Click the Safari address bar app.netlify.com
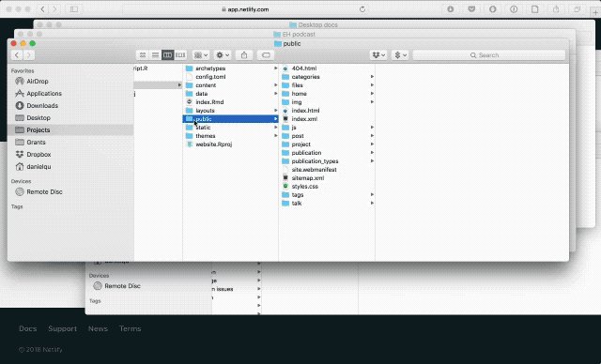This screenshot has height=364, width=601. (x=245, y=9)
